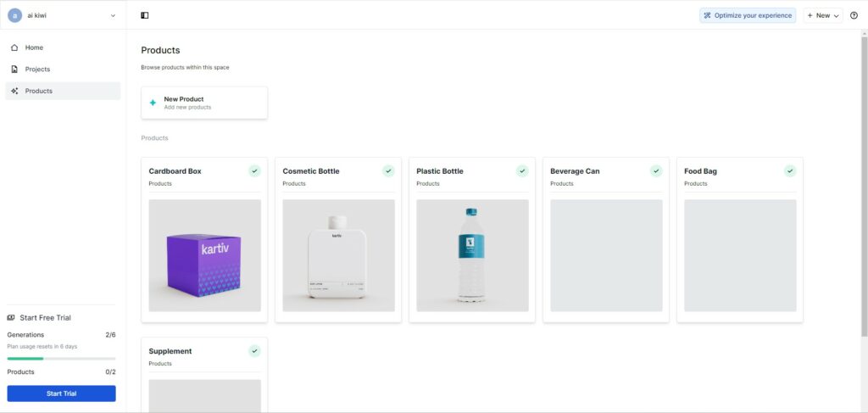Click the 'Supplement' title
The width and height of the screenshot is (868, 413).
[x=170, y=351]
